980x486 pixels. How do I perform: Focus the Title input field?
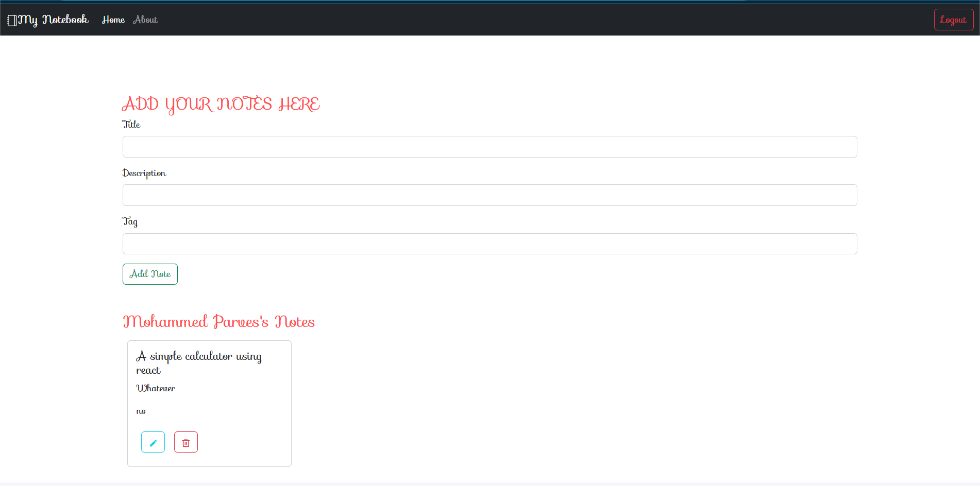point(490,147)
